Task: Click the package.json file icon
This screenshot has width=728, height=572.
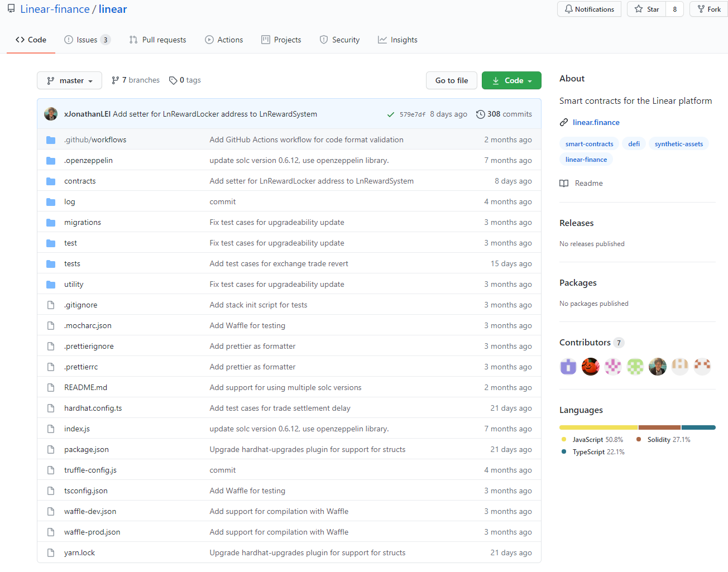Action: tap(51, 449)
